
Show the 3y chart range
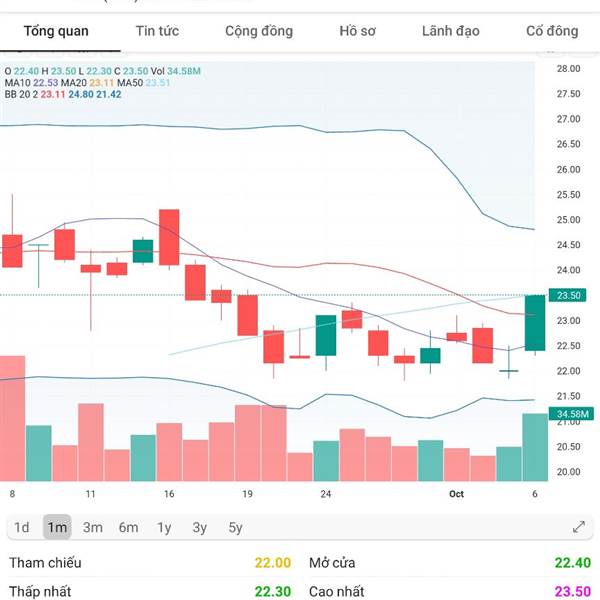199,527
